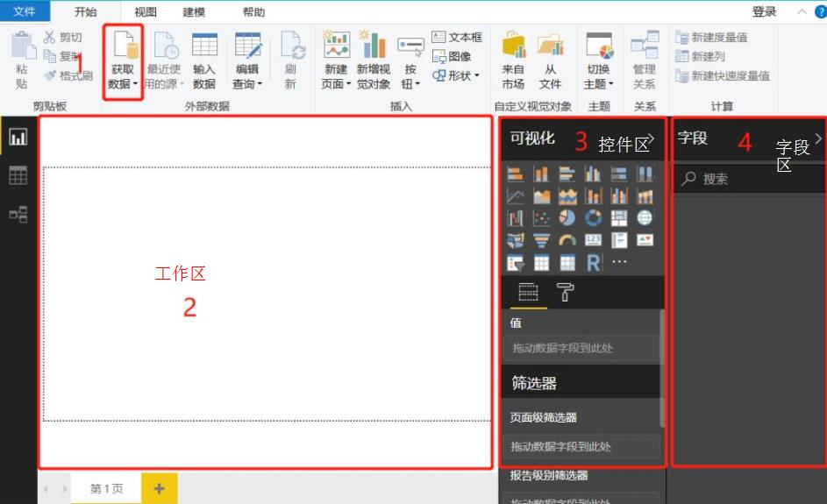This screenshot has width=827, height=504.
Task: Select the waterfall chart visual
Action: 515,217
